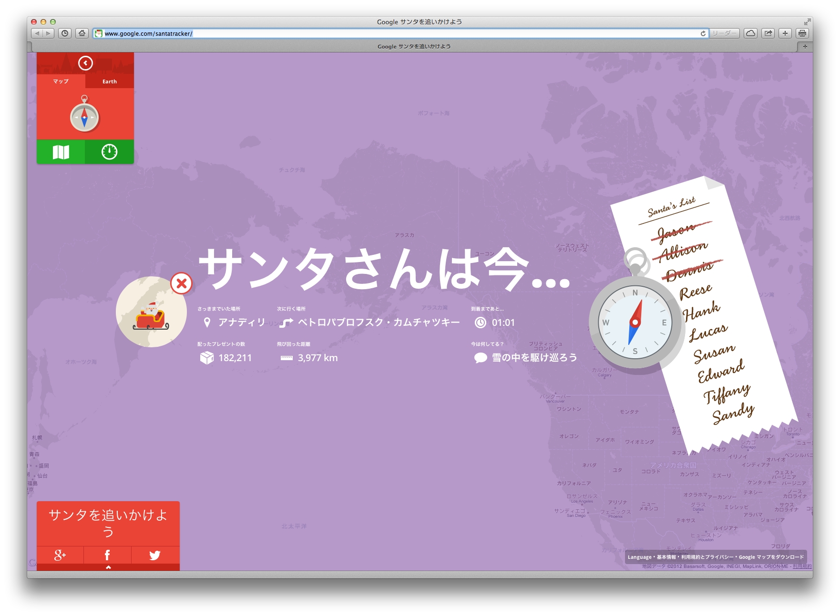Click the large compass beside Santa's List
This screenshot has width=840, height=616.
click(x=635, y=322)
